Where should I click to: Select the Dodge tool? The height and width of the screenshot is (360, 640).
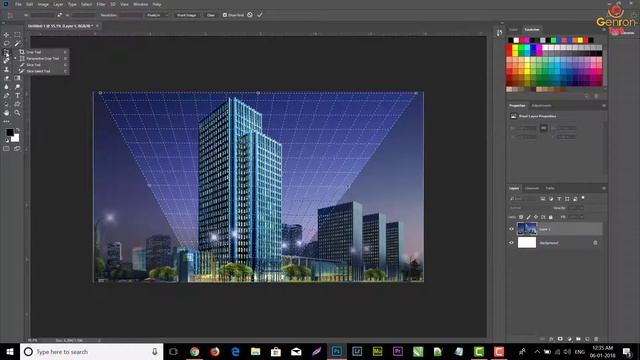(x=17, y=87)
